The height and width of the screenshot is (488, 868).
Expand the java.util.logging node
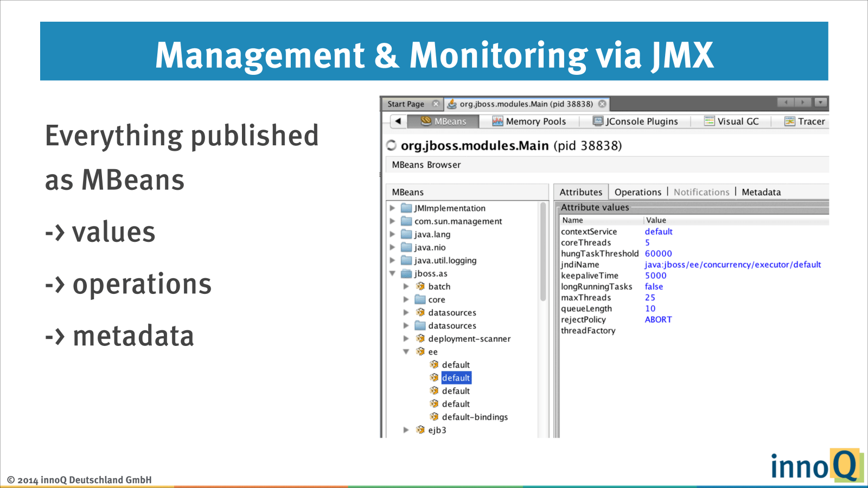(392, 260)
